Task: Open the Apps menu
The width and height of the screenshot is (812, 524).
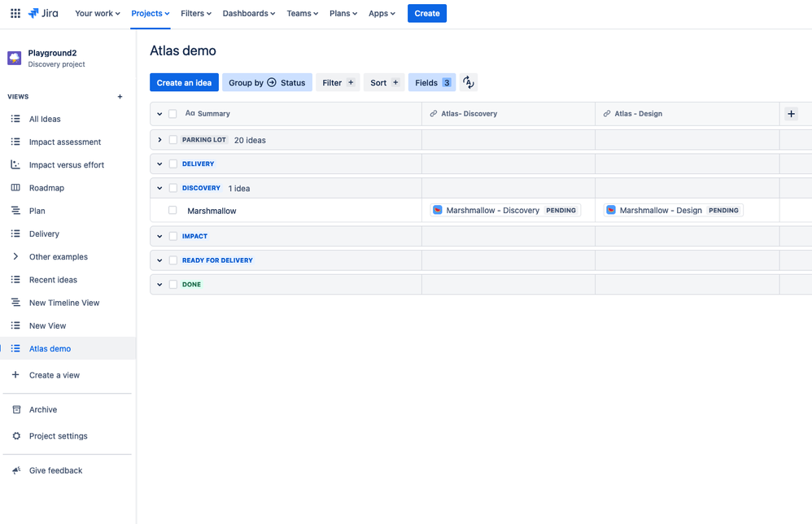Action: [x=382, y=14]
